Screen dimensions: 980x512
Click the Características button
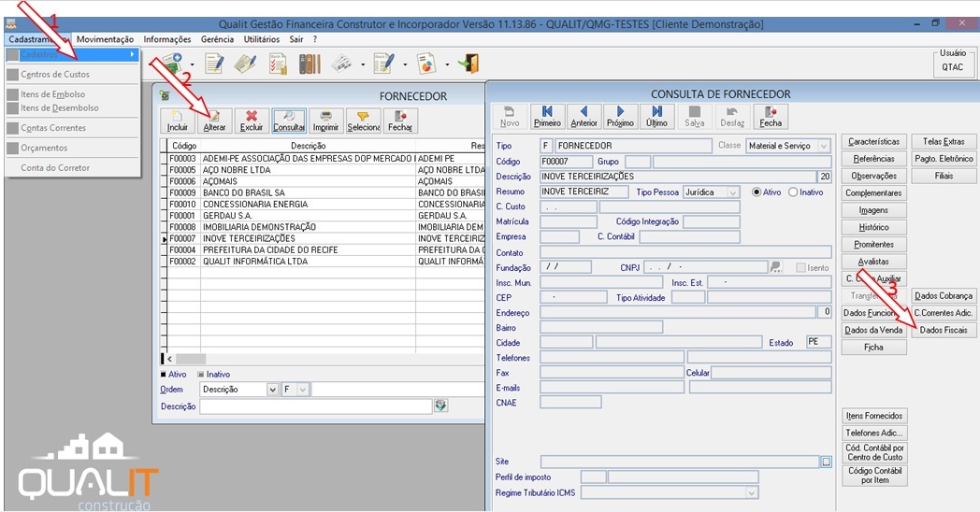873,142
